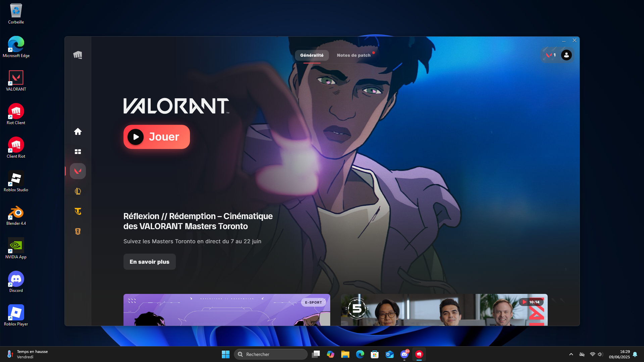
Task: Open Corbeille recycle bin desktop icon
Action: pos(16,14)
